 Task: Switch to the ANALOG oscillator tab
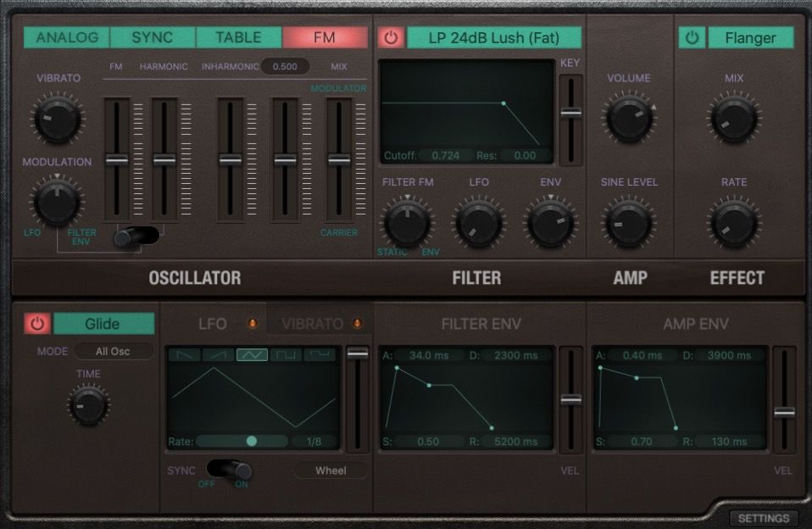coord(67,37)
